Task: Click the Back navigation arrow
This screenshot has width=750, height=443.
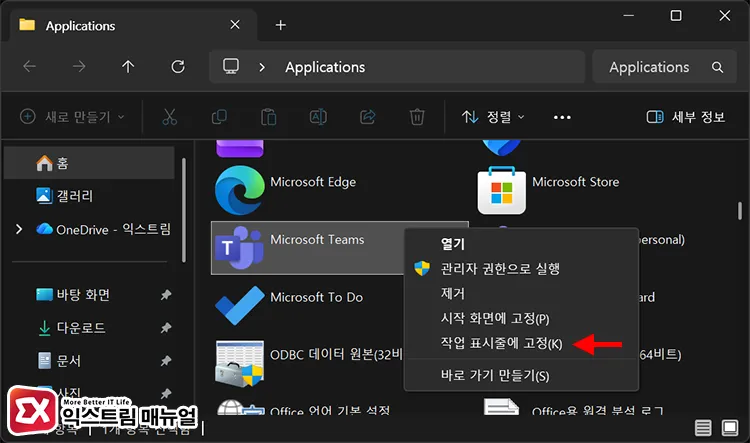Action: tap(30, 66)
